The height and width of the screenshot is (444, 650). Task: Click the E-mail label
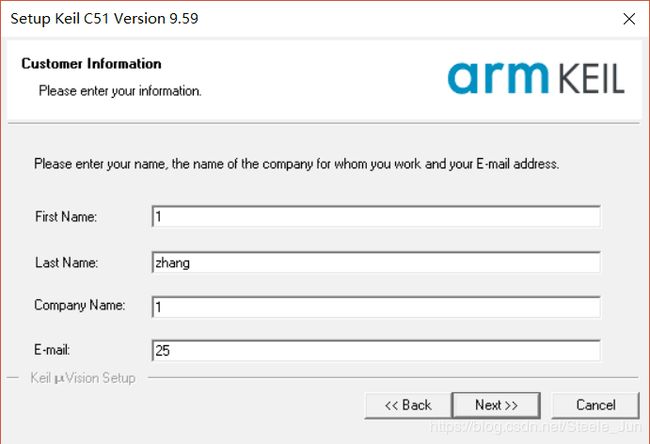point(52,350)
